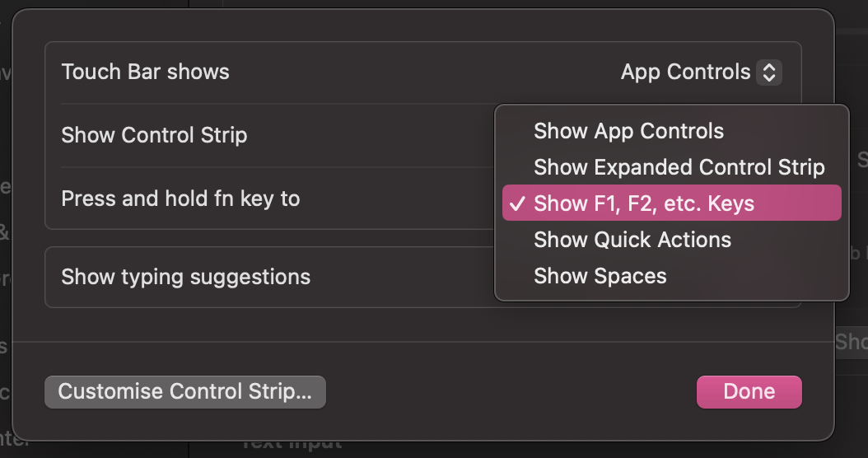The image size is (868, 458).
Task: Open the App Controls pop-up menu
Action: click(700, 72)
